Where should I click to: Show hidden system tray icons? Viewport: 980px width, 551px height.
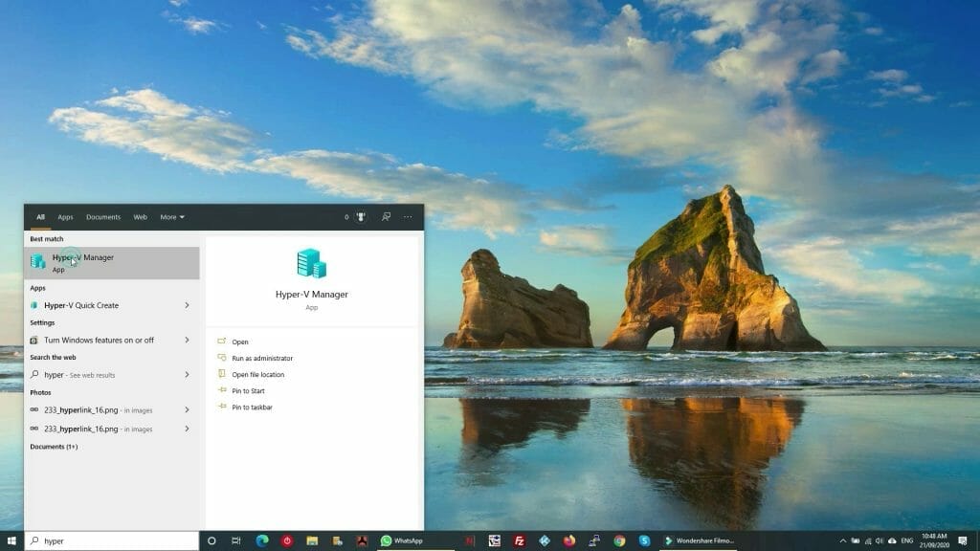click(842, 540)
